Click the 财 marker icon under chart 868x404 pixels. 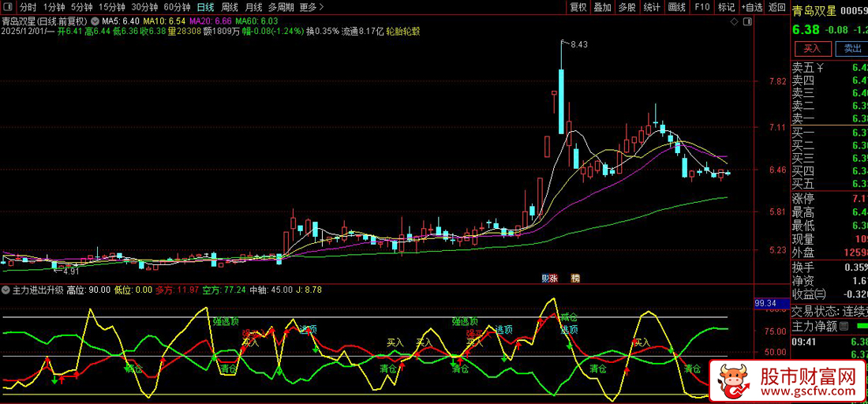(545, 278)
